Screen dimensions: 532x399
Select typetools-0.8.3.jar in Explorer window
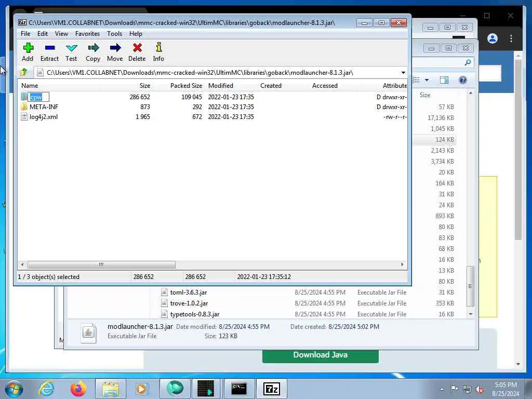(x=195, y=314)
